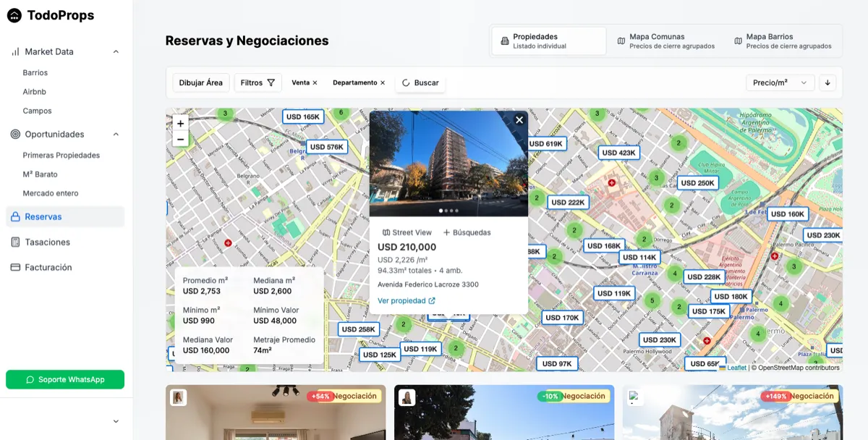Select the USD 576K map marker

[325, 147]
